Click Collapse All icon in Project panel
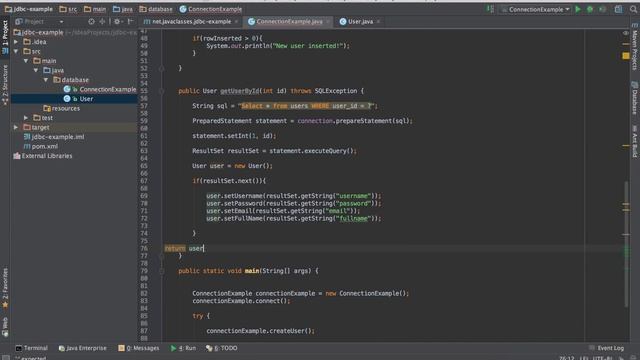This screenshot has width=640, height=360. (102, 21)
